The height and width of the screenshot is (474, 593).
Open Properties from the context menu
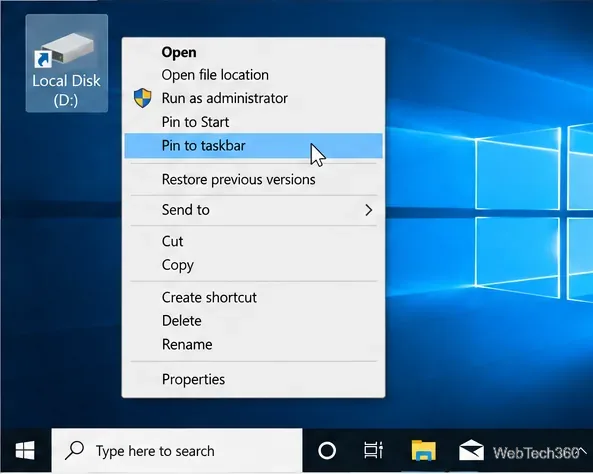tap(253, 379)
